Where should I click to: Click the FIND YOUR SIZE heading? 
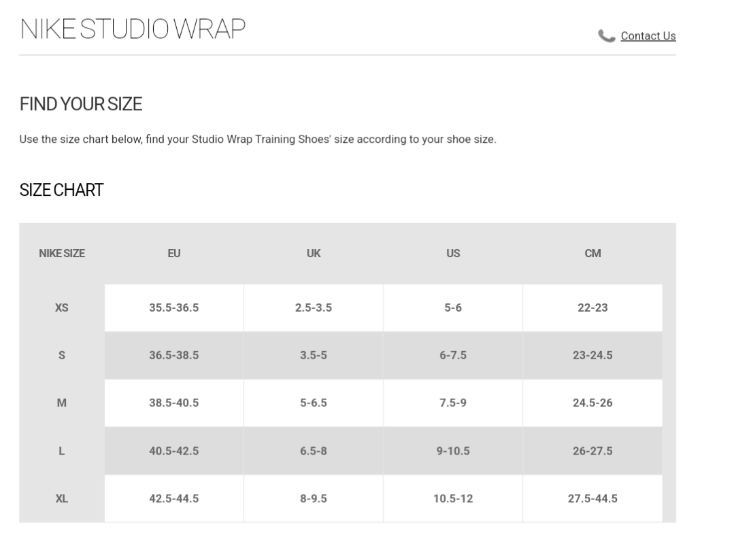81,104
